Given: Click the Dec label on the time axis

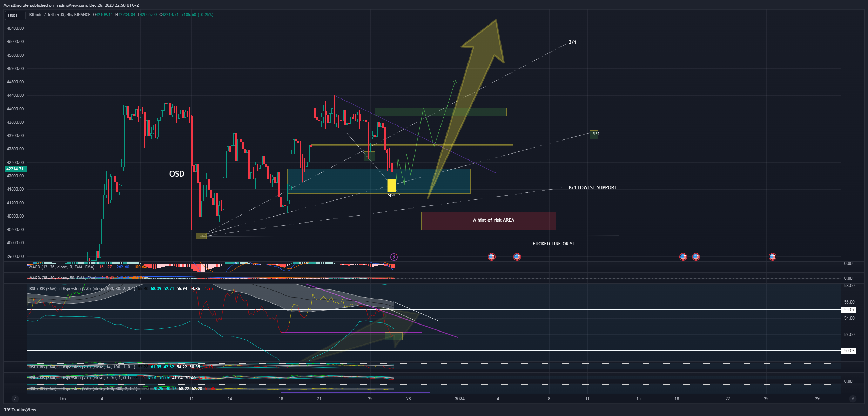Looking at the screenshot, I should [63, 399].
